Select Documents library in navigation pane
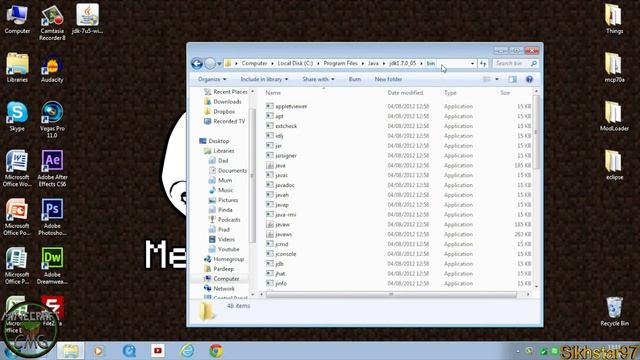Image resolution: width=640 pixels, height=360 pixels. [228, 171]
